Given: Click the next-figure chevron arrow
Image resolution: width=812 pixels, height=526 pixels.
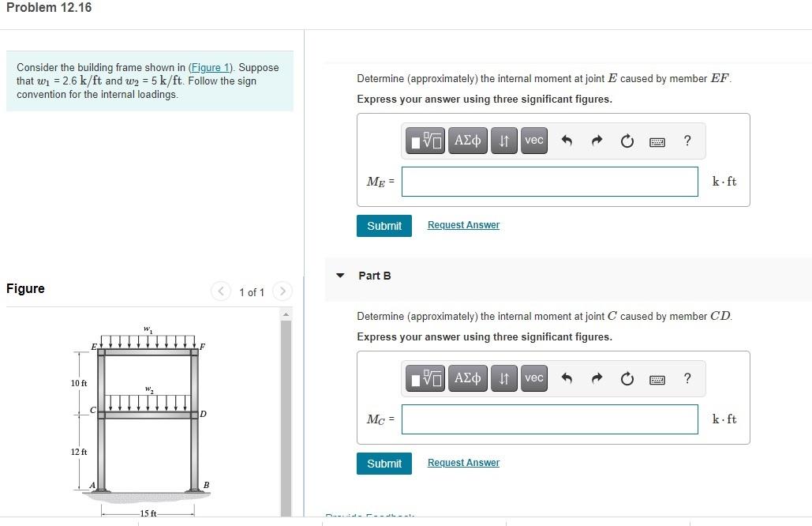Looking at the screenshot, I should [x=283, y=291].
